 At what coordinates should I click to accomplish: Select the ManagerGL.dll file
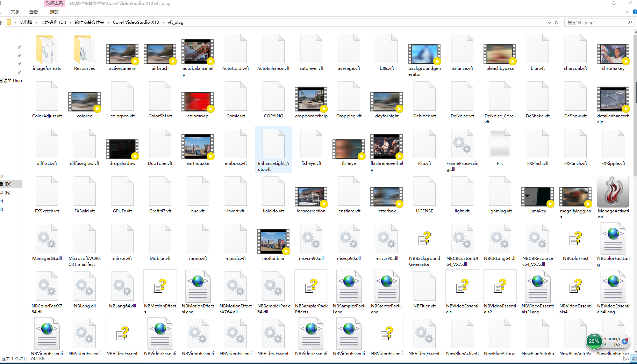click(x=47, y=242)
